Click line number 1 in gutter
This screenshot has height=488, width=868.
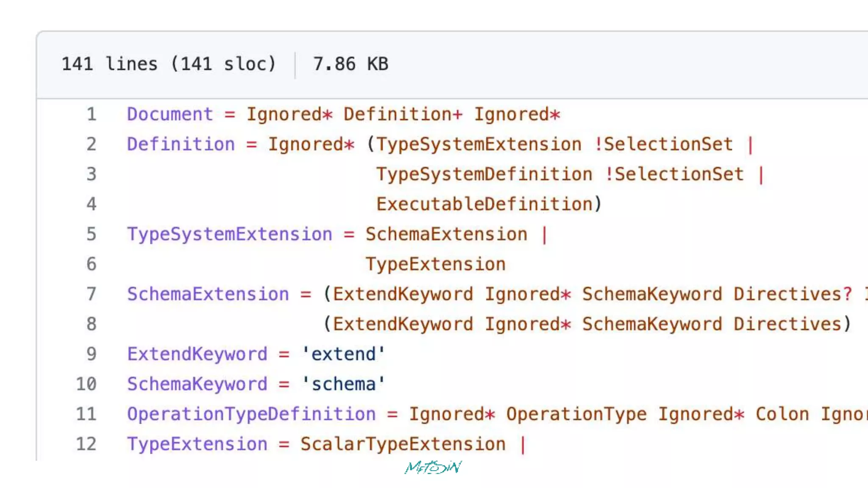pos(92,114)
